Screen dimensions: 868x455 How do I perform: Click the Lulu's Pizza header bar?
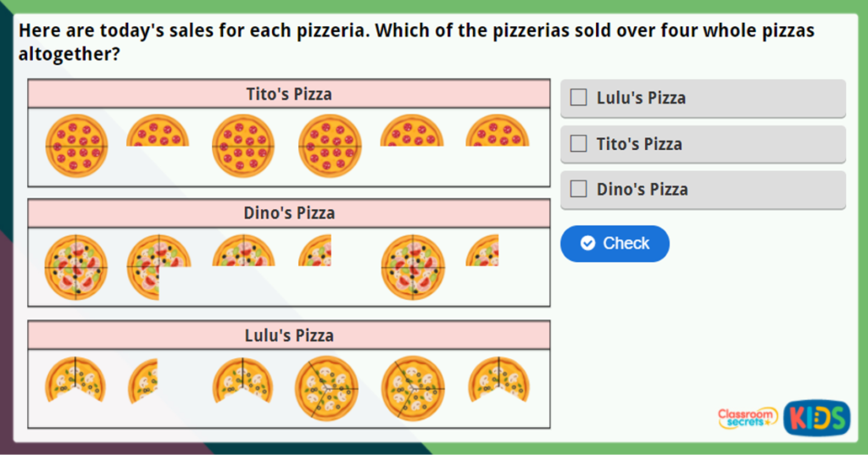pos(289,335)
